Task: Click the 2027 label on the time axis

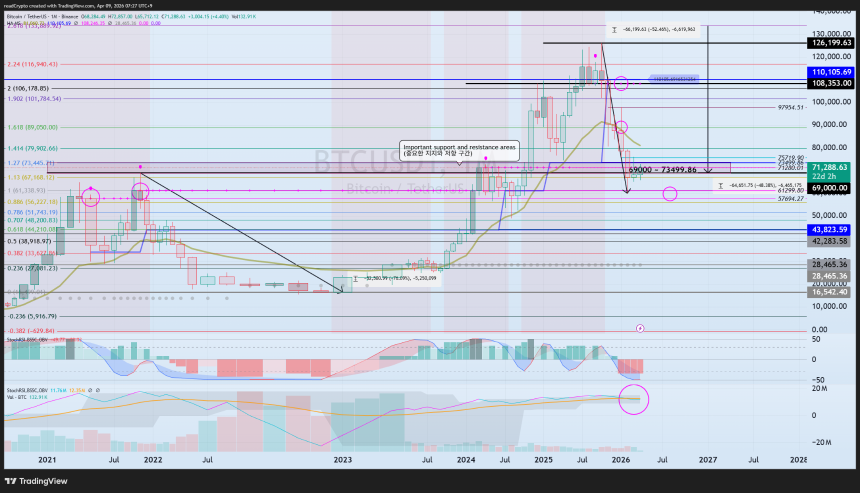Action: (708, 460)
